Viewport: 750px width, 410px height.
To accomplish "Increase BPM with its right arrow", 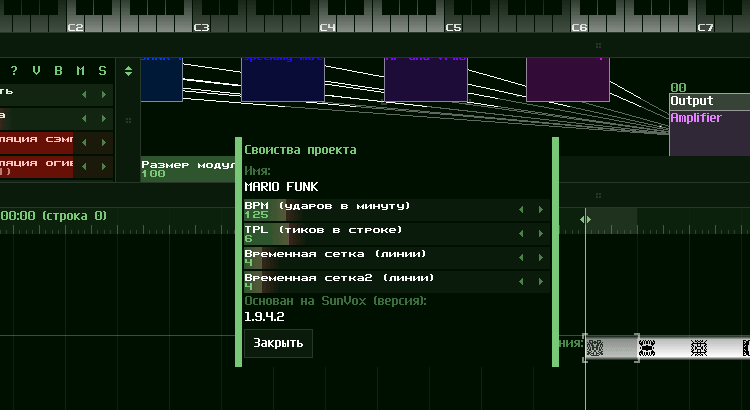I will click(541, 210).
